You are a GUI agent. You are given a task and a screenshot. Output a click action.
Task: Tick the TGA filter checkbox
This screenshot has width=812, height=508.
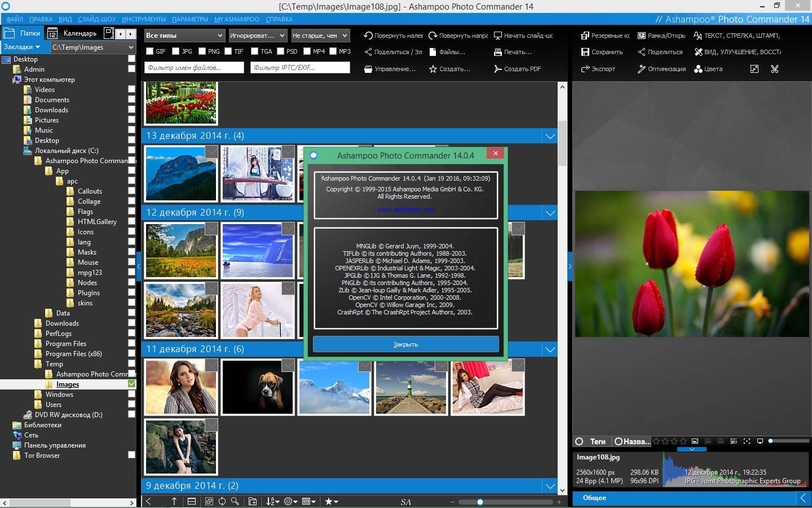click(254, 51)
